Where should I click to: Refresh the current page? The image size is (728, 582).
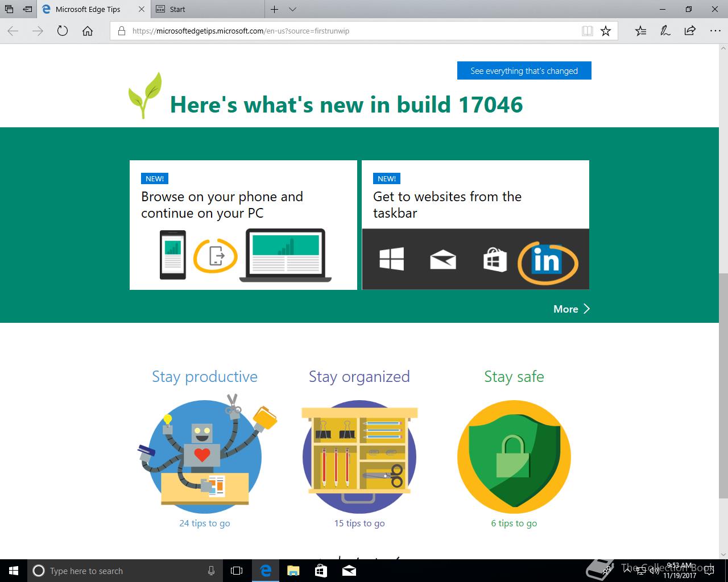coord(63,31)
